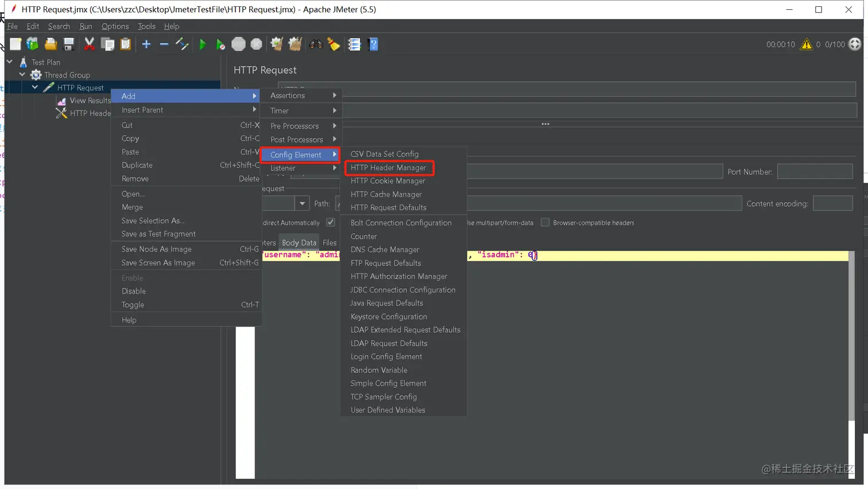This screenshot has height=489, width=868.
Task: Toggle the Redirect Automatically checkbox
Action: (331, 222)
